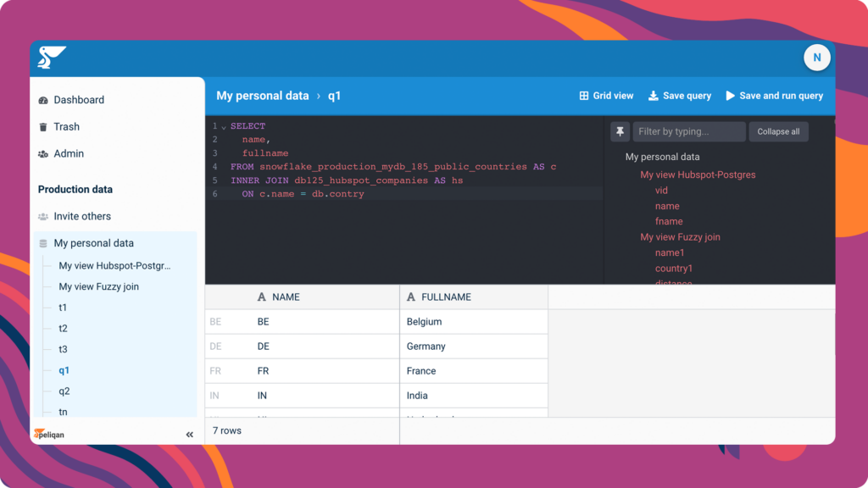The width and height of the screenshot is (868, 488).
Task: Open the Trash section
Action: (66, 127)
